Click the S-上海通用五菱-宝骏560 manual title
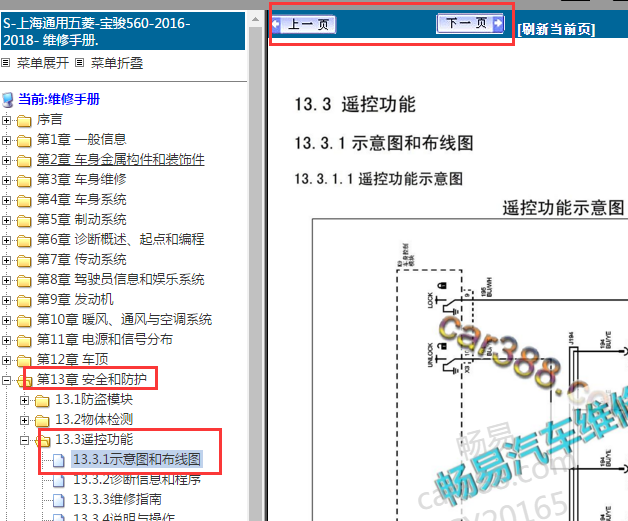This screenshot has height=521, width=628. [x=123, y=31]
